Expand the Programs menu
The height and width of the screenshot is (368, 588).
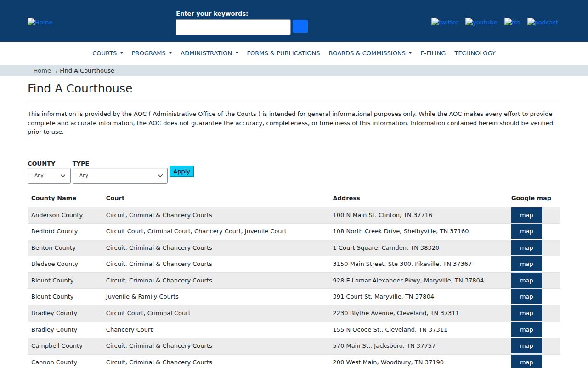tap(152, 53)
